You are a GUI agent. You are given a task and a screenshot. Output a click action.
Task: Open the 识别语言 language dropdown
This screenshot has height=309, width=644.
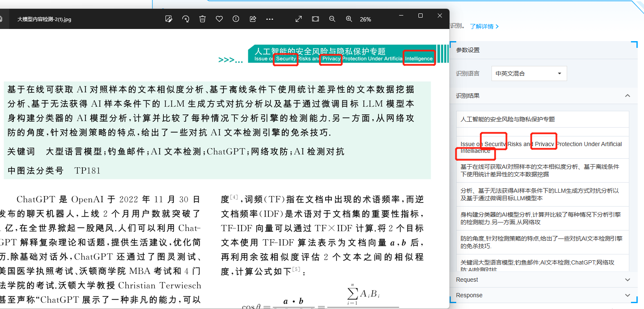pos(529,73)
